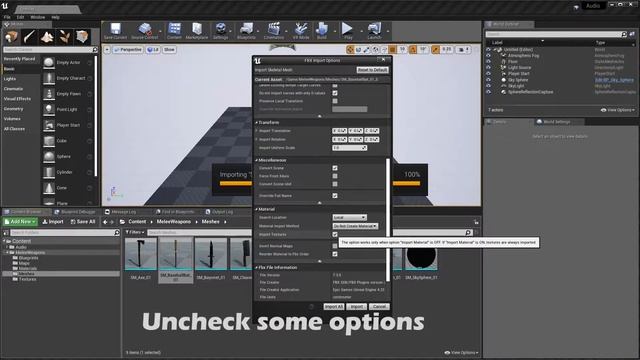Screen dimensions: 640x360
Task: Open the Marketplace toolbar icon
Action: click(197, 31)
